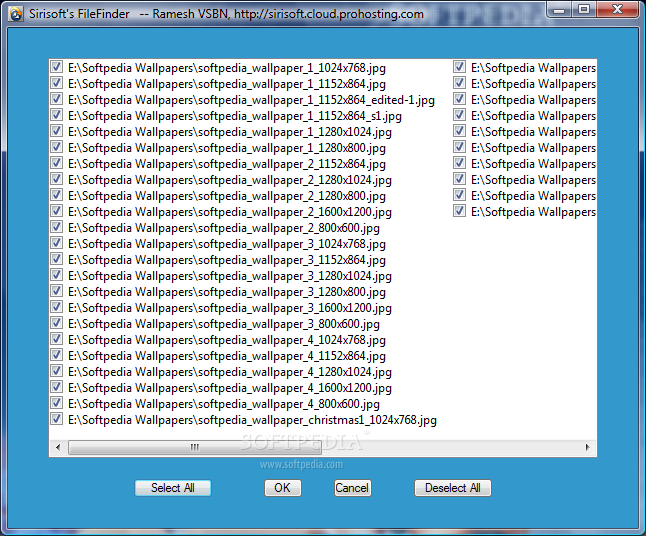Untick softpedia_wallpaper_4_1600x1200.jpg checkbox
This screenshot has width=646, height=536.
56,387
